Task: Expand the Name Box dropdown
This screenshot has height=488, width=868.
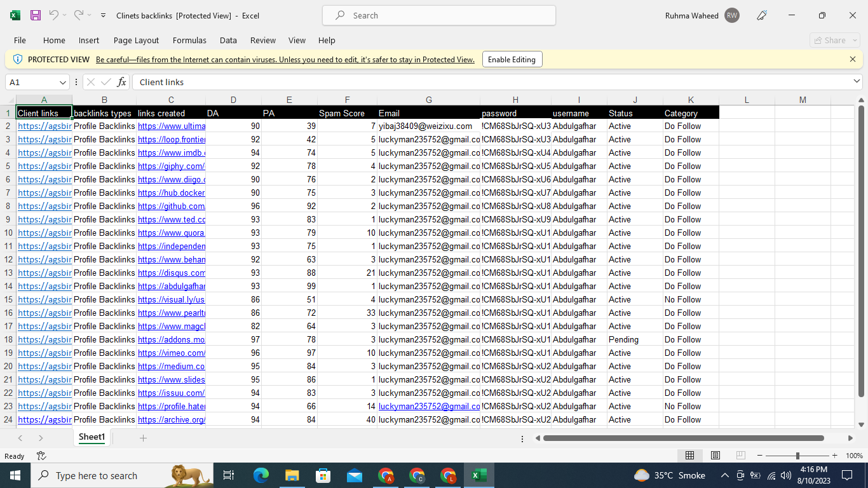Action: tap(63, 82)
